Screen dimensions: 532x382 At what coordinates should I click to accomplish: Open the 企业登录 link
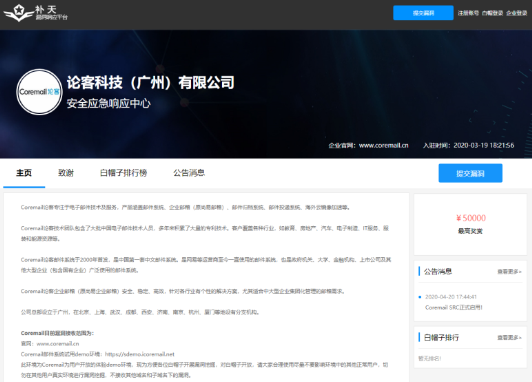(516, 13)
